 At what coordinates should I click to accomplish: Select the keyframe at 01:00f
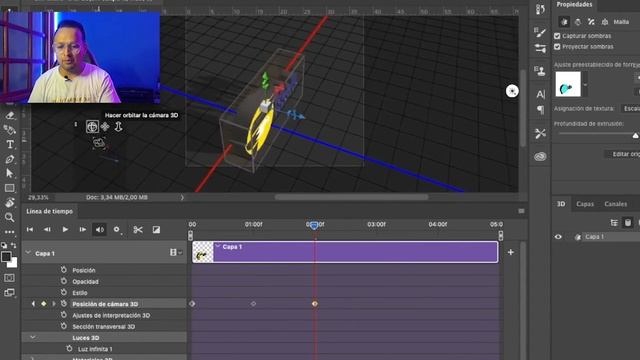253,304
